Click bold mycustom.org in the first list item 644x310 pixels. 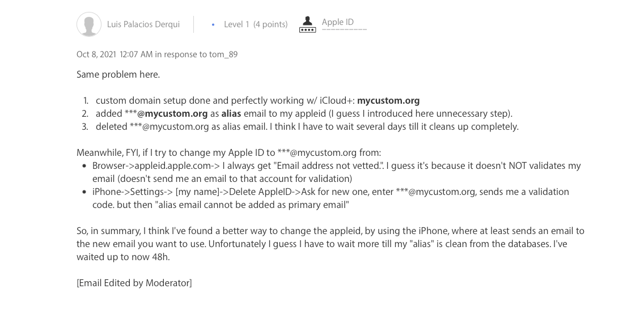point(388,100)
